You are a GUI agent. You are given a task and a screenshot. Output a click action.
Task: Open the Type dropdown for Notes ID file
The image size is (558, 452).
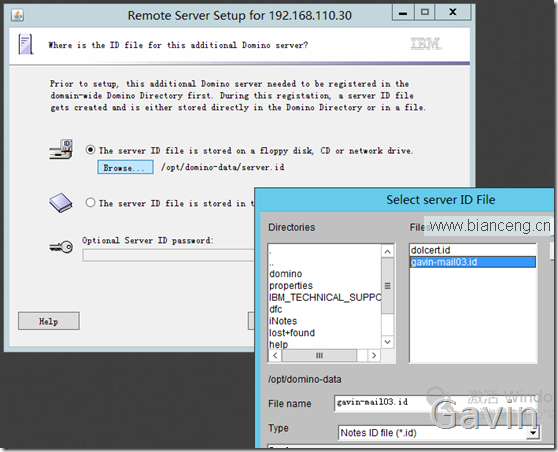(533, 433)
